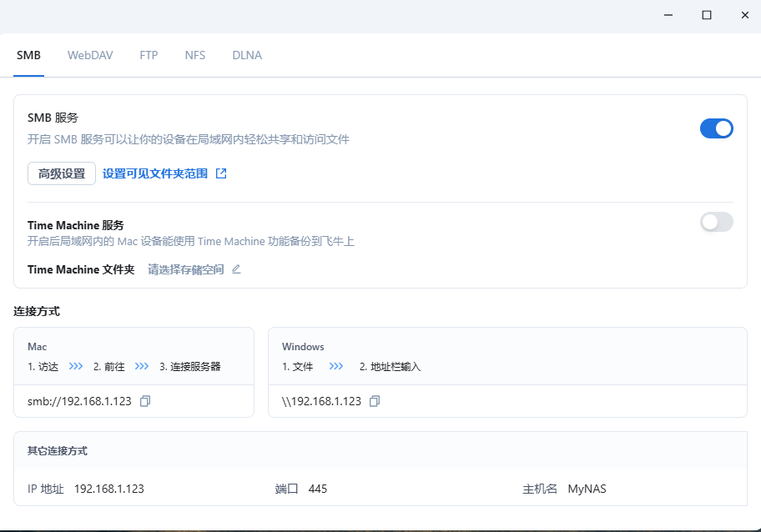Screen dimensions: 761x532
Task: Copy the smb://192.168.1.123 address
Action: [145, 401]
